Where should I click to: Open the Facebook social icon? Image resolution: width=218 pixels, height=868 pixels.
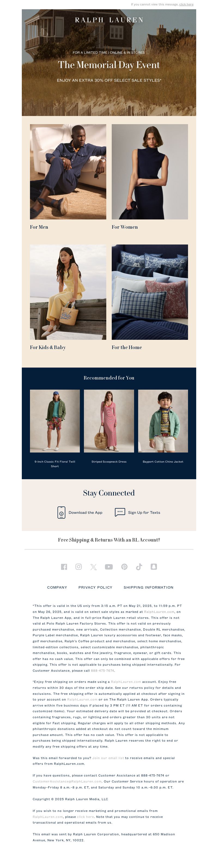[64, 567]
